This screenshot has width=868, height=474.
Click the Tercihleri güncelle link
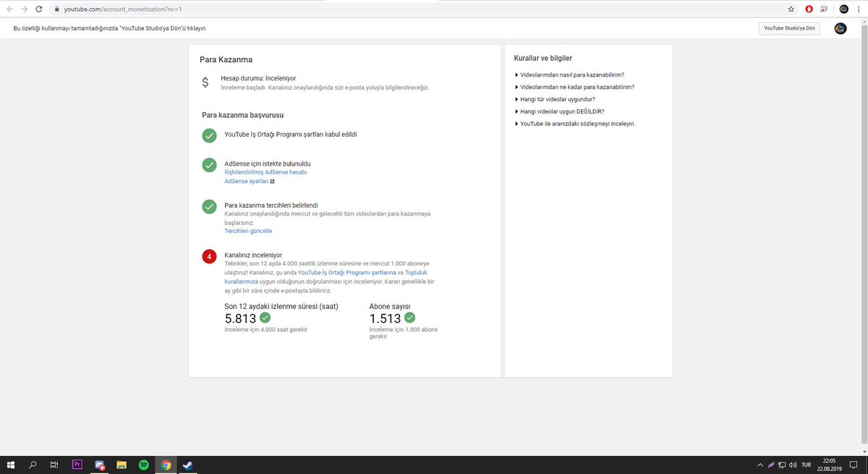click(x=248, y=231)
